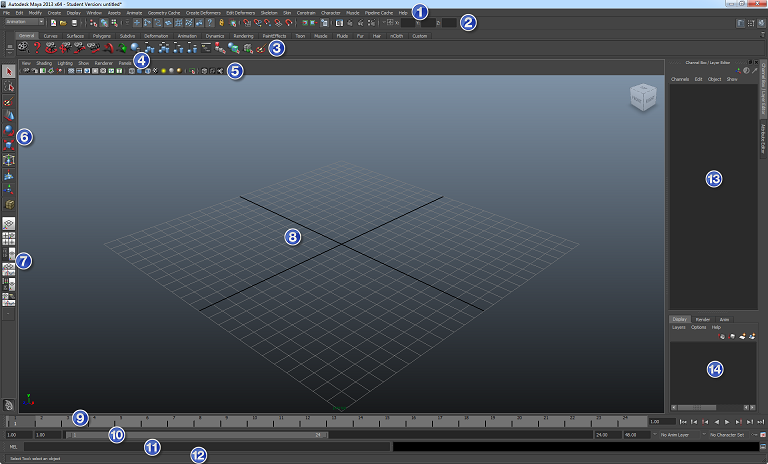Click the range slider bar

click(x=198, y=435)
